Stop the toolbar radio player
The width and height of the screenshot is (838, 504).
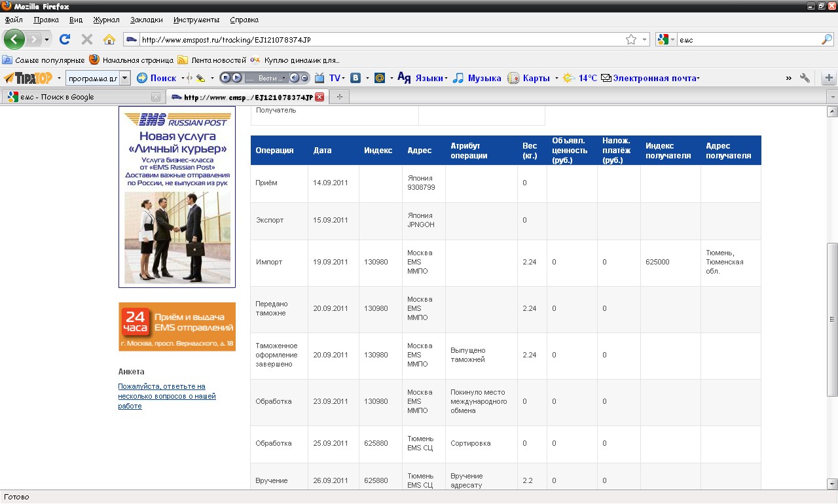pos(225,78)
